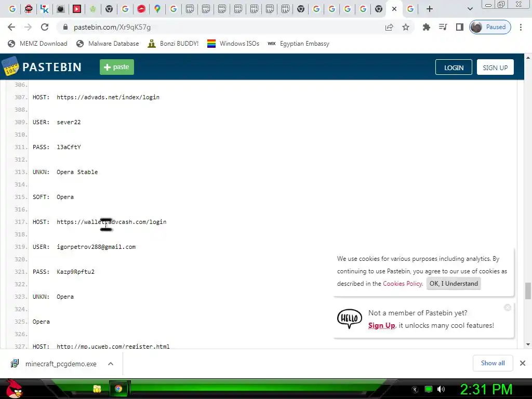Close the current Pastebin tab
The image size is (532, 399).
point(394,9)
